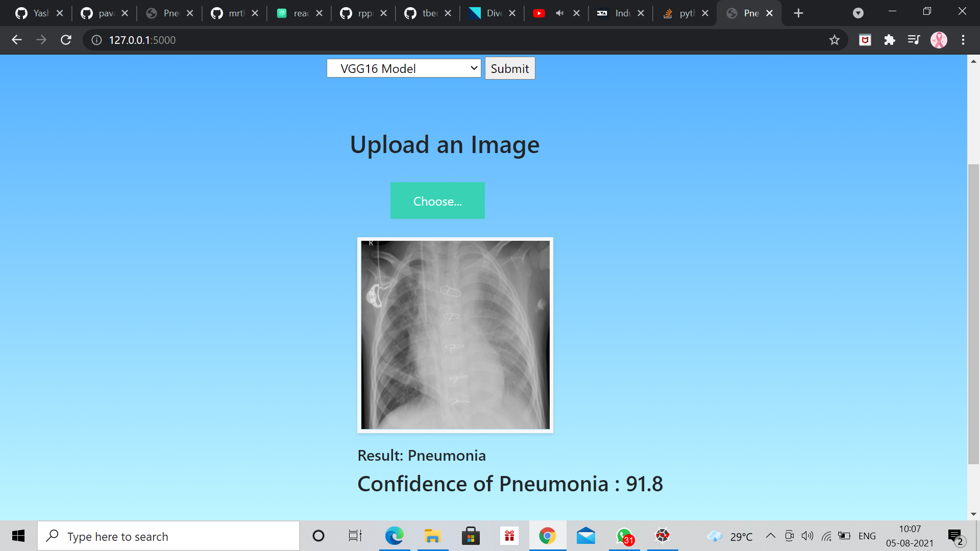
Task: Switch to the YouTube tab
Action: (x=539, y=13)
